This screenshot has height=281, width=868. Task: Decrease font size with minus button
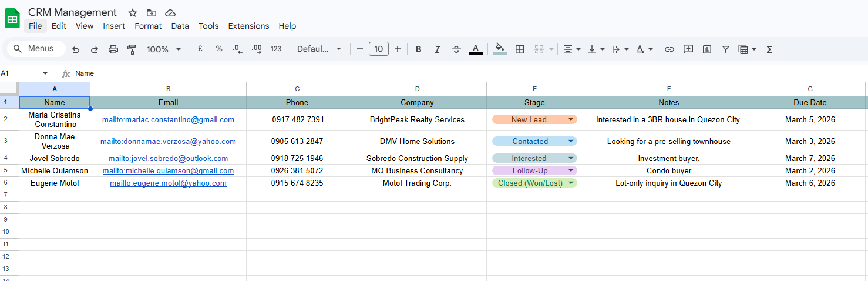(360, 49)
